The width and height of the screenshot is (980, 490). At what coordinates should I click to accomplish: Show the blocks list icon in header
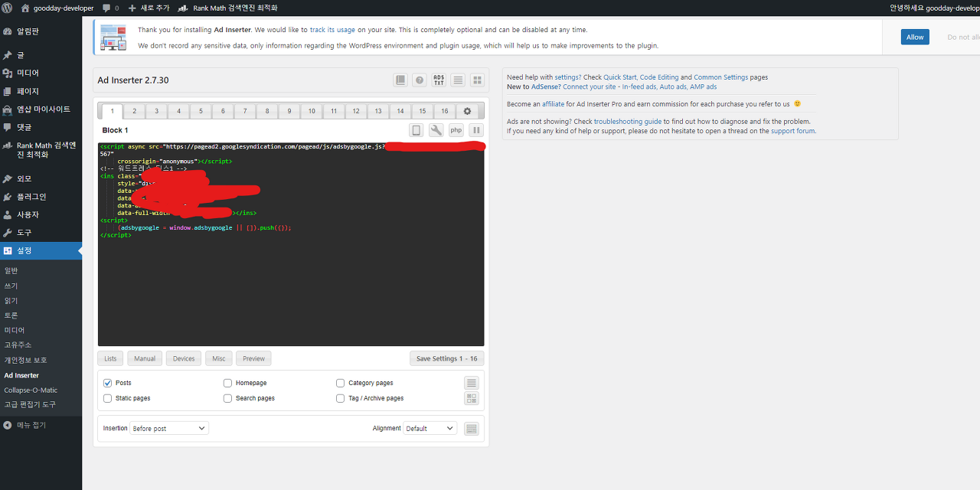point(458,80)
